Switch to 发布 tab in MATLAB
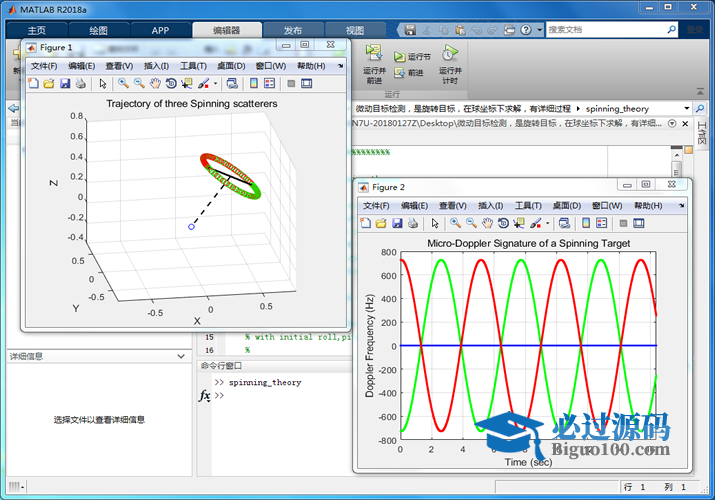This screenshot has height=500, width=715. tap(293, 30)
